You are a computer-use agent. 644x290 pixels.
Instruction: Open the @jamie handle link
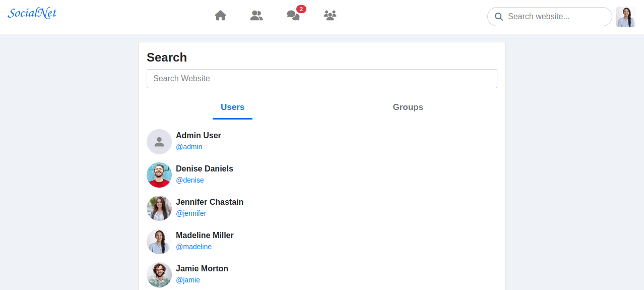188,280
